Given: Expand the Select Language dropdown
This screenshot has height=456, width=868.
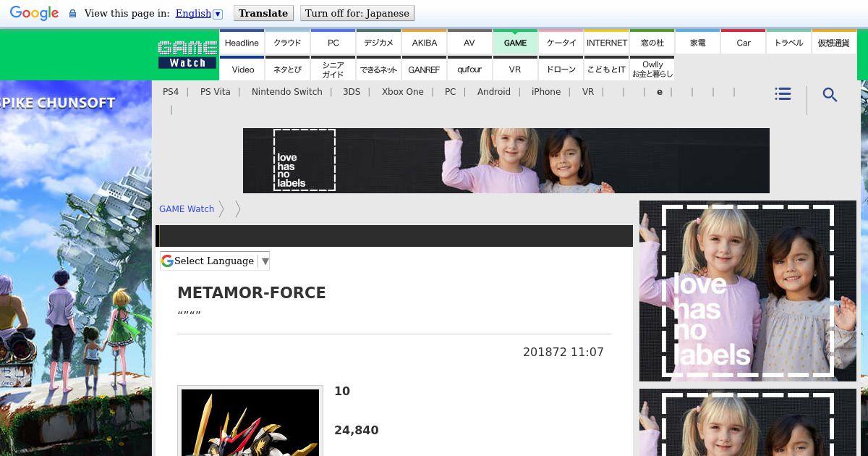Looking at the screenshot, I should [x=215, y=261].
